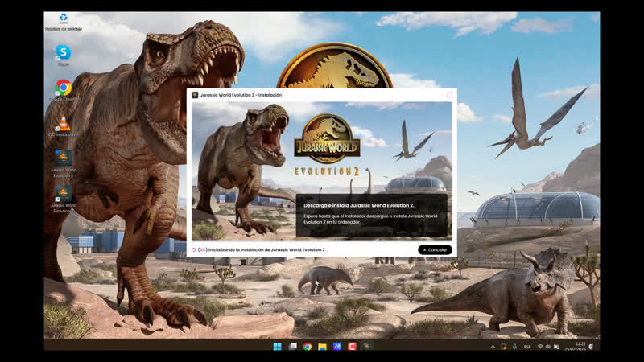Open the red C app in the taskbar
This screenshot has height=362, width=644.
coord(352,347)
